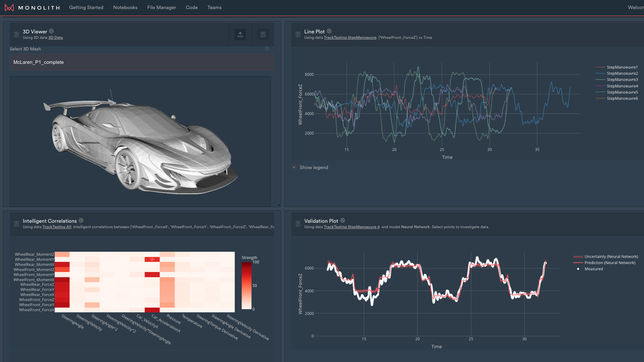Hide the Measured series in the Validation Plot legend
This screenshot has height=362, width=644.
pos(593,269)
